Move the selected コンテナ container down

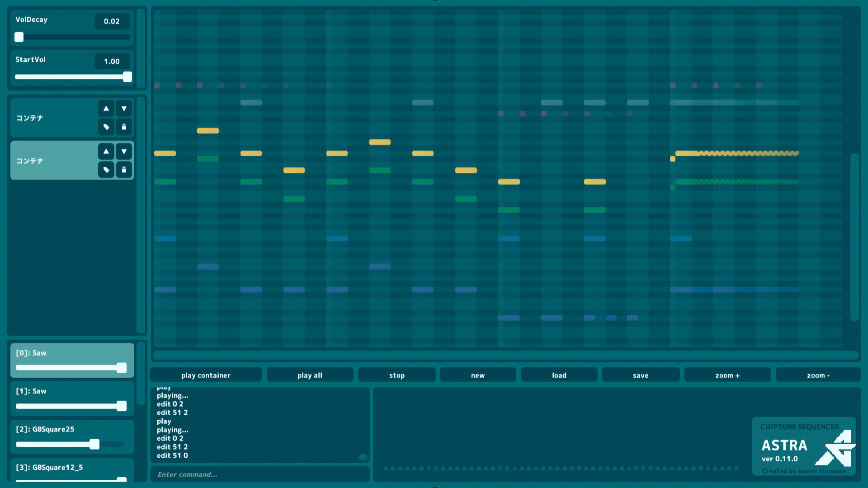[123, 151]
